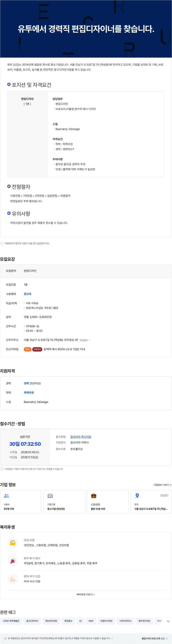Click the 09:00 ~ 18:00 work hours text
Image resolution: width=172 pixels, height=644 pixels.
(x=34, y=331)
